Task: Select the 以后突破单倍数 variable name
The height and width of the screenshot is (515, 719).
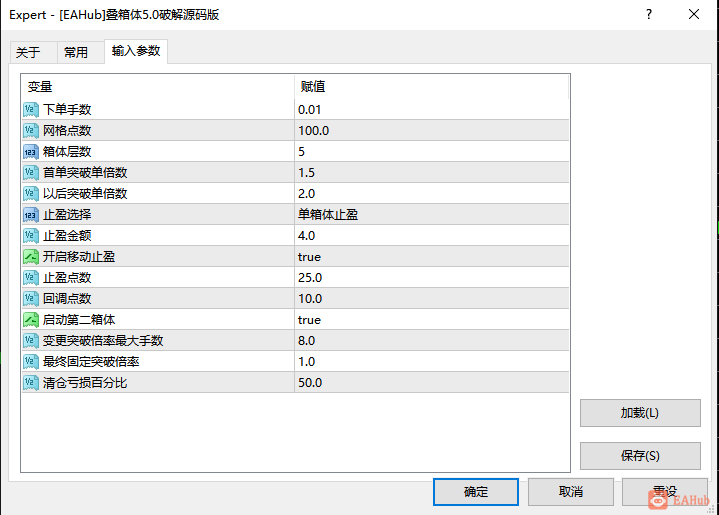Action: click(x=85, y=194)
